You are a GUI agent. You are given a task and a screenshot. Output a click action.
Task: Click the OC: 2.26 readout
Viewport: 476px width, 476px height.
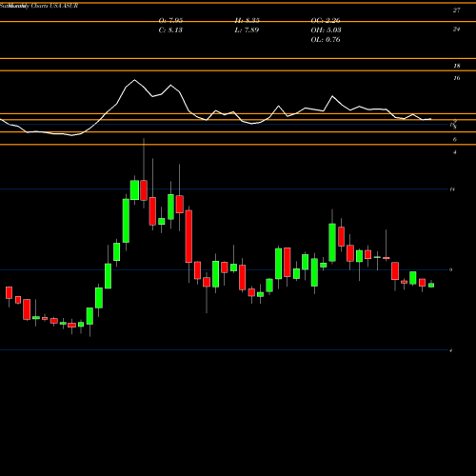(326, 21)
